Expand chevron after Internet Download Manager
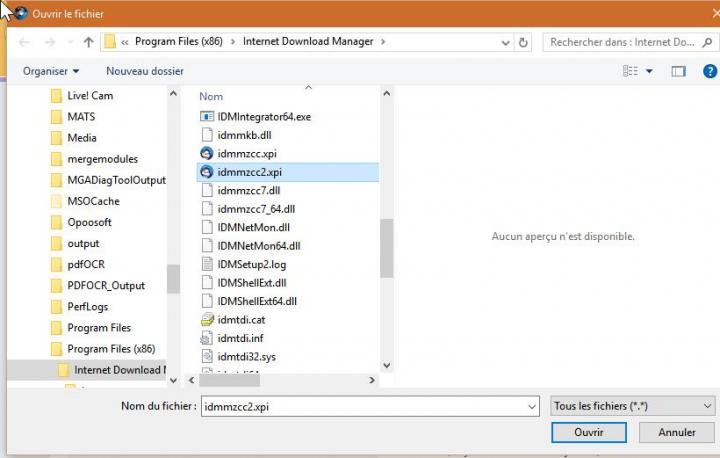Image resolution: width=720 pixels, height=458 pixels. tap(382, 42)
